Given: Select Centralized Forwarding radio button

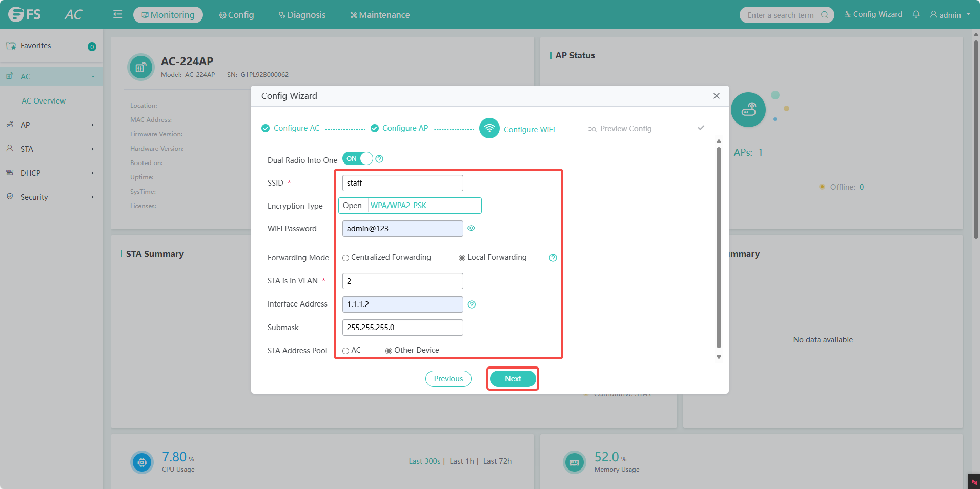Looking at the screenshot, I should point(345,258).
